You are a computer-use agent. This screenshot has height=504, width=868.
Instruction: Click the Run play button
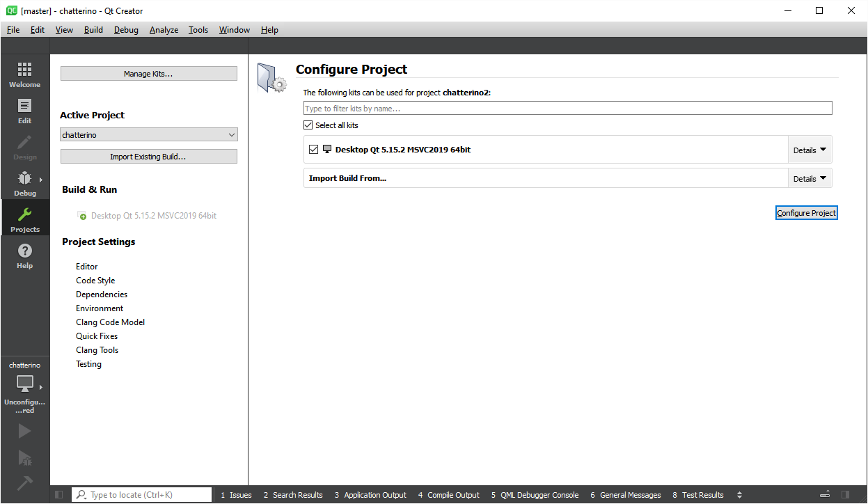click(24, 432)
